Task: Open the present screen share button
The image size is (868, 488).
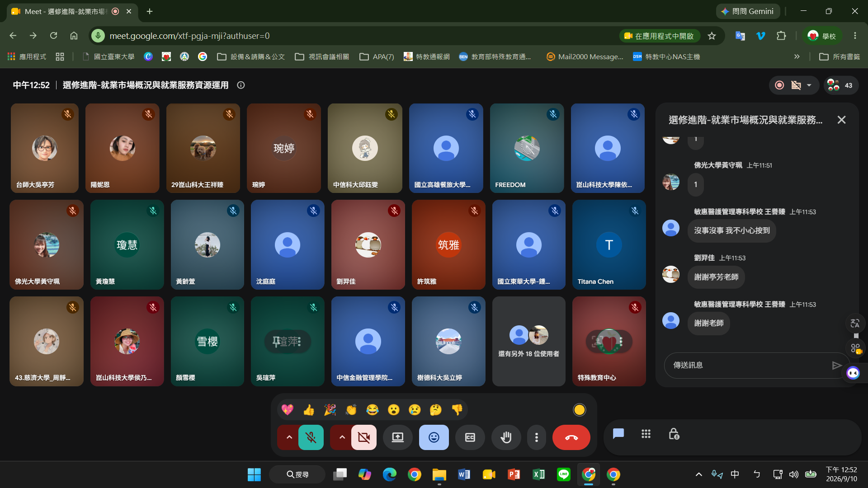Action: (398, 437)
